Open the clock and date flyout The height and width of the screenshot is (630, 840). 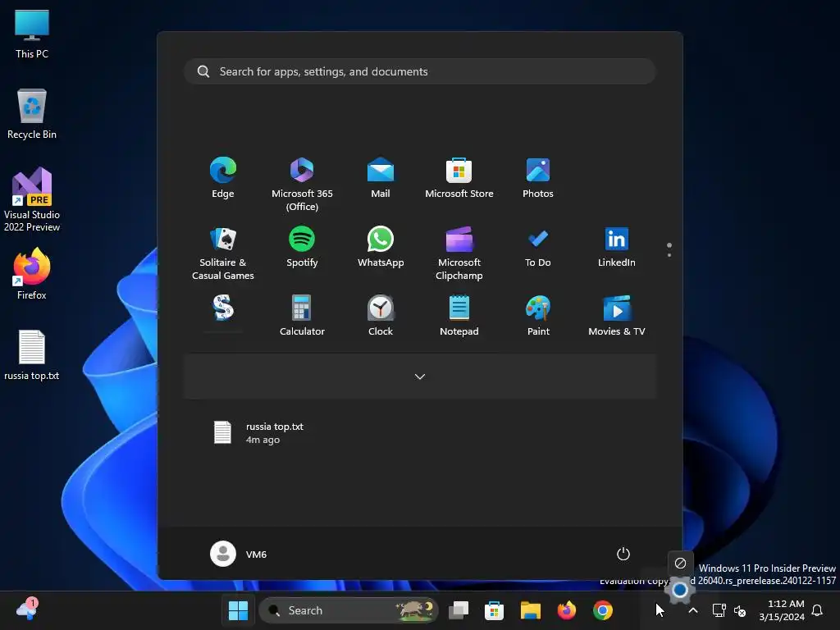click(x=782, y=610)
